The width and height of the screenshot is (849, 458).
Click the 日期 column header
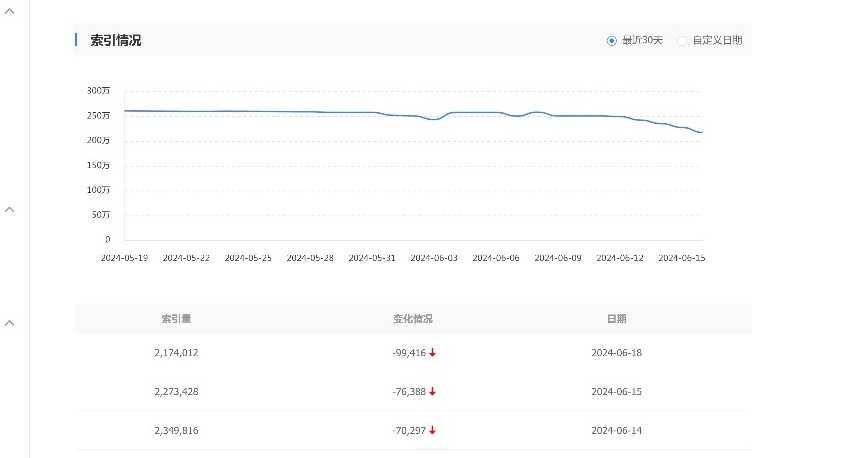[616, 319]
